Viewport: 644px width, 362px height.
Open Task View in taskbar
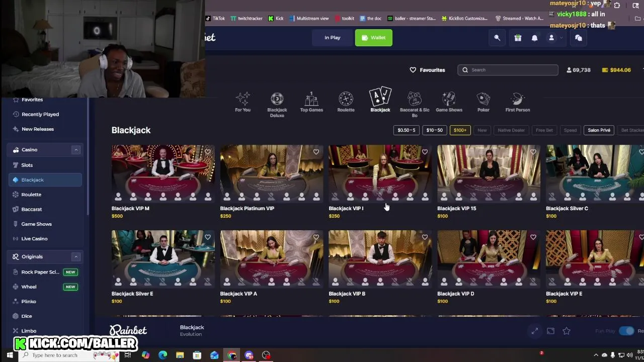pos(128,355)
